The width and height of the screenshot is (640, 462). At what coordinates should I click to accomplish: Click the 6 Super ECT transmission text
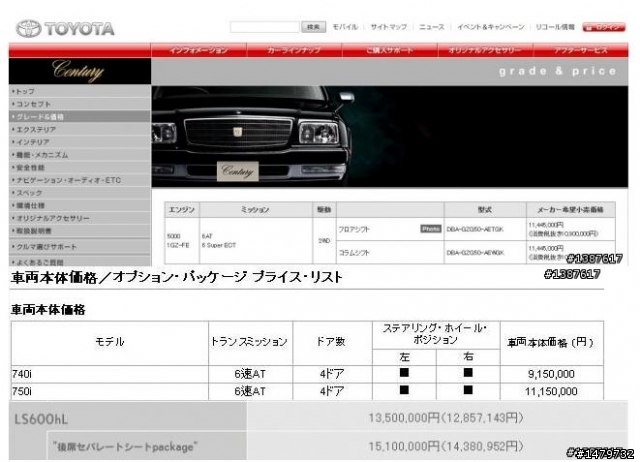pyautogui.click(x=219, y=245)
